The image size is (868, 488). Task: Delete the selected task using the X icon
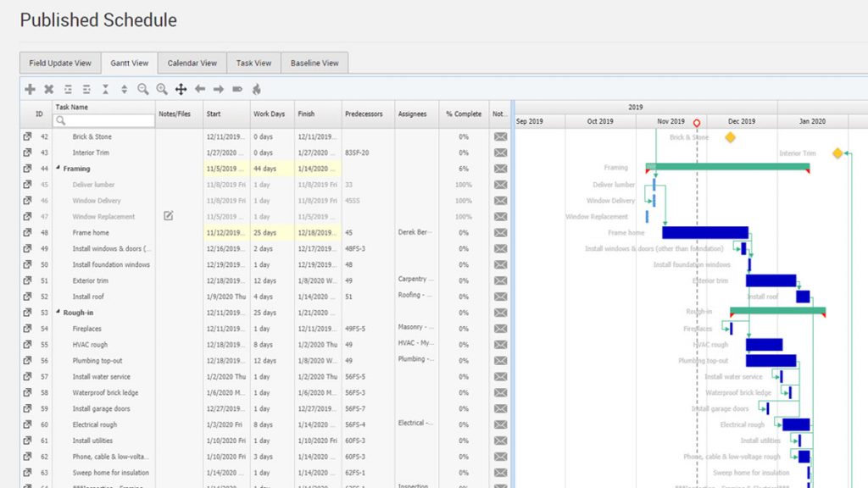coord(49,89)
